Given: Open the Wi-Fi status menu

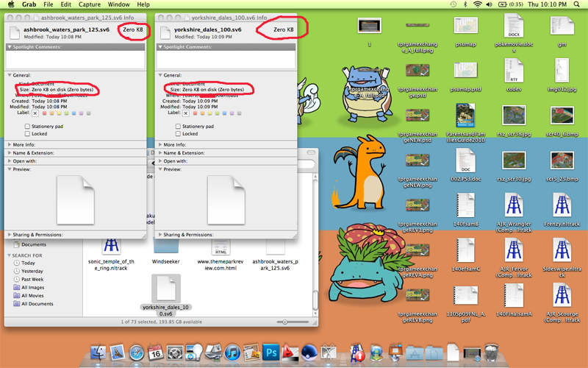Looking at the screenshot, I should click(x=477, y=4).
